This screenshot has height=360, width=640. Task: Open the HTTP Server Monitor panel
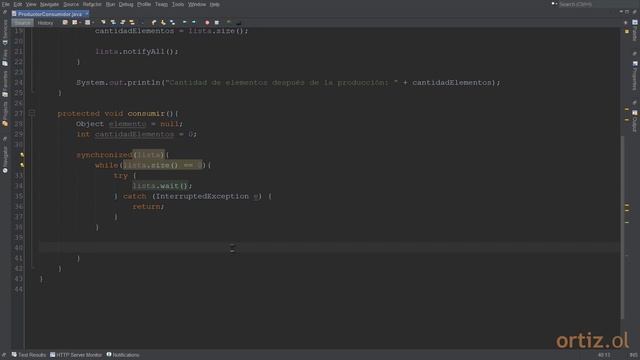click(x=76, y=355)
